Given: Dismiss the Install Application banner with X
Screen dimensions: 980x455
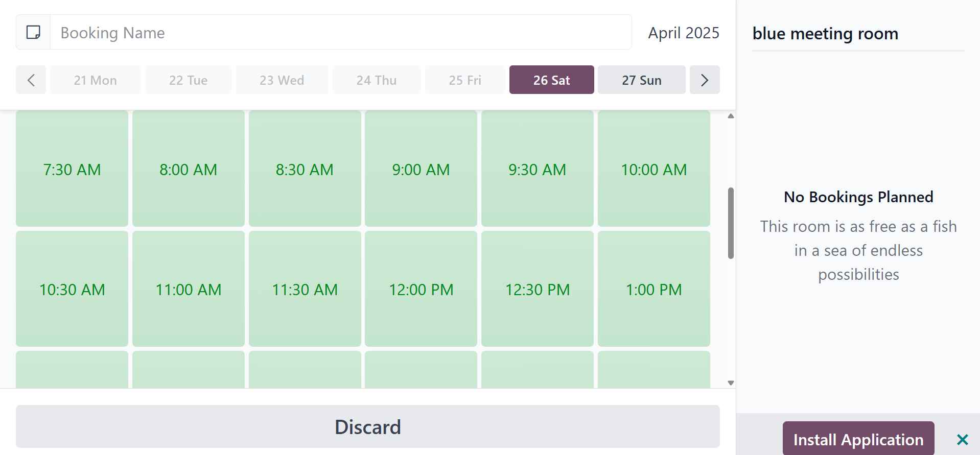Looking at the screenshot, I should (962, 439).
